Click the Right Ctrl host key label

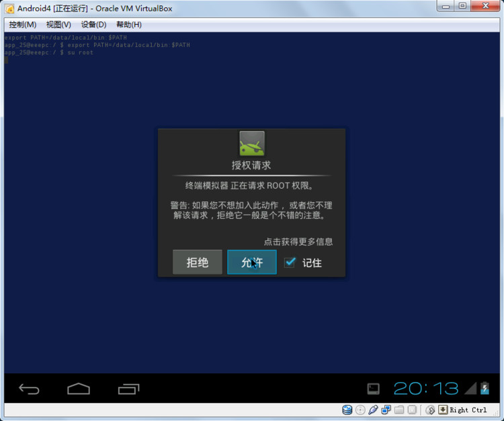(468, 410)
